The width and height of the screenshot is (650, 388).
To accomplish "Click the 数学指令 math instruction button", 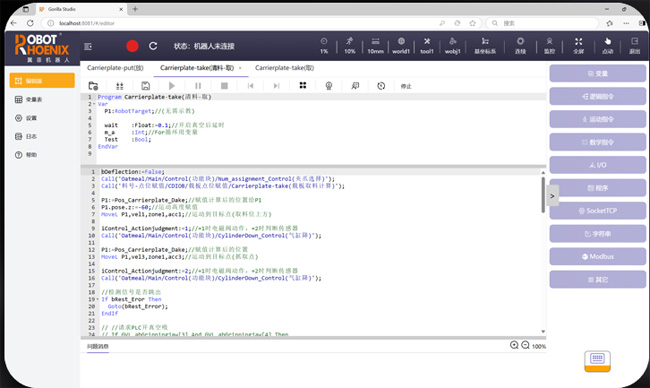I will coord(597,142).
